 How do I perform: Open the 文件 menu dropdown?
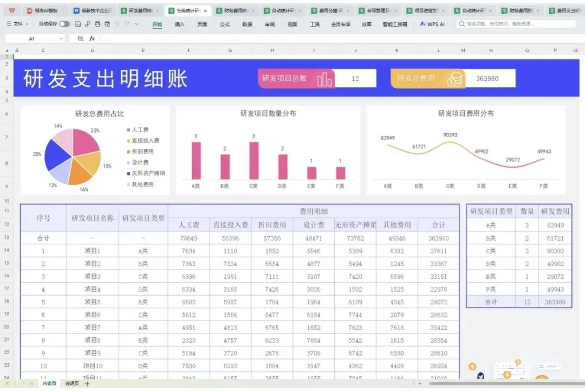point(17,24)
